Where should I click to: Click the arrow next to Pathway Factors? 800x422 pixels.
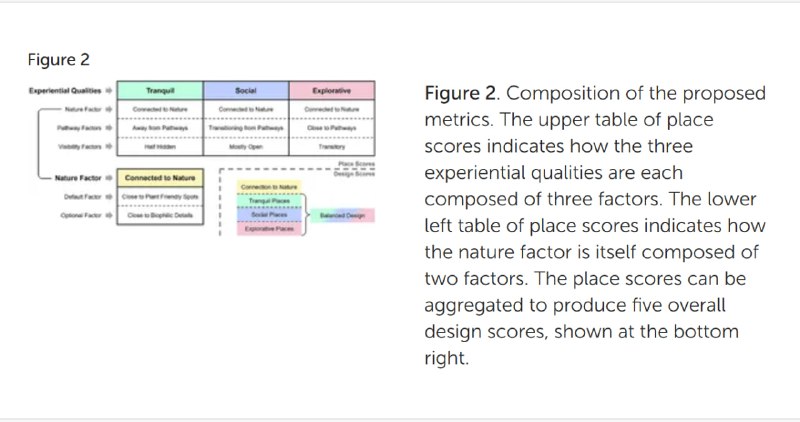pos(109,128)
